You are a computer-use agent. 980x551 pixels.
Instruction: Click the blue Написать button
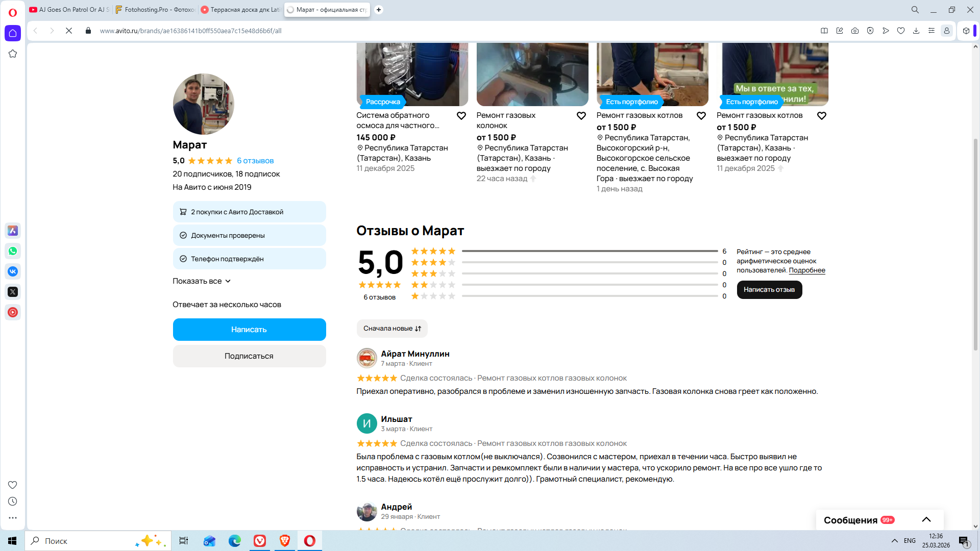(x=249, y=330)
